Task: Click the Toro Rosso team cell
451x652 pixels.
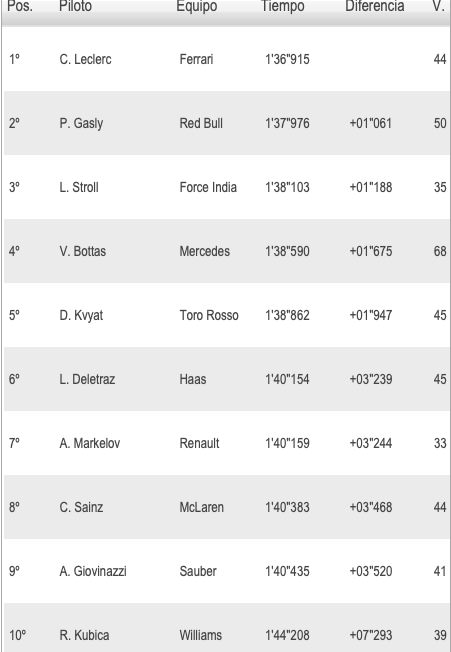Action: [x=209, y=316]
